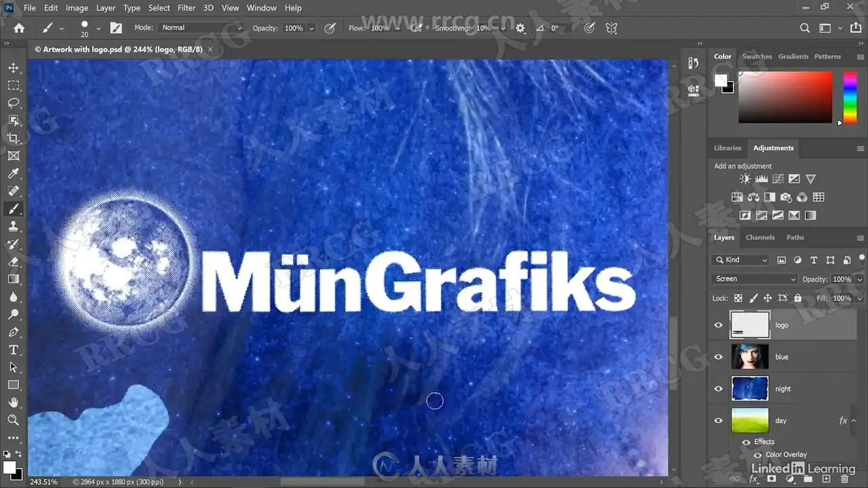Select the Zoom tool

14,420
